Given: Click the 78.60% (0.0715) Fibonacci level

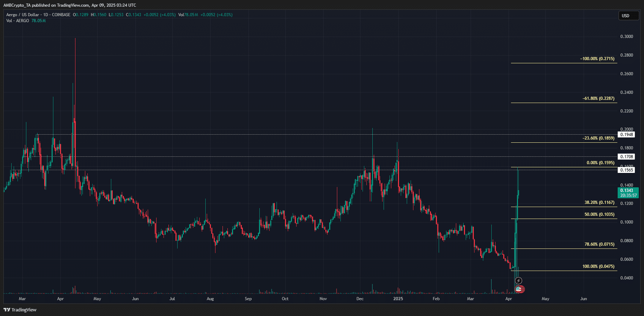Looking at the screenshot, I should (599, 244).
